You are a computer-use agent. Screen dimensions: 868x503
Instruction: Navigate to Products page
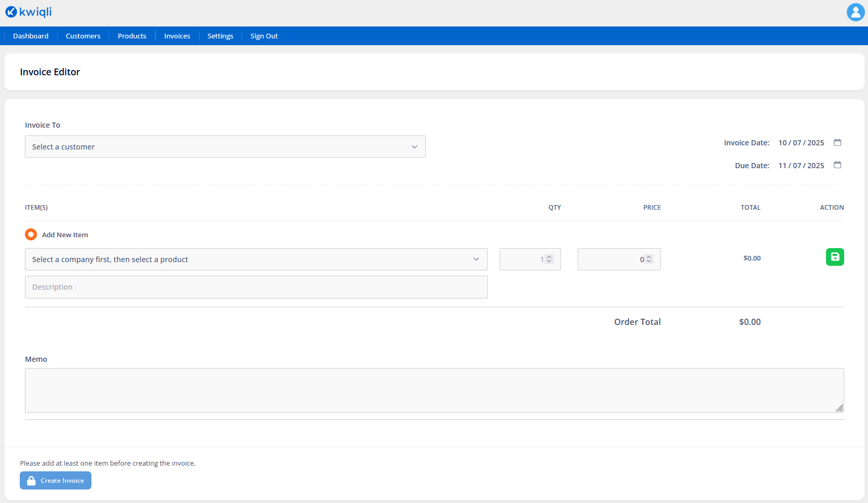tap(132, 36)
